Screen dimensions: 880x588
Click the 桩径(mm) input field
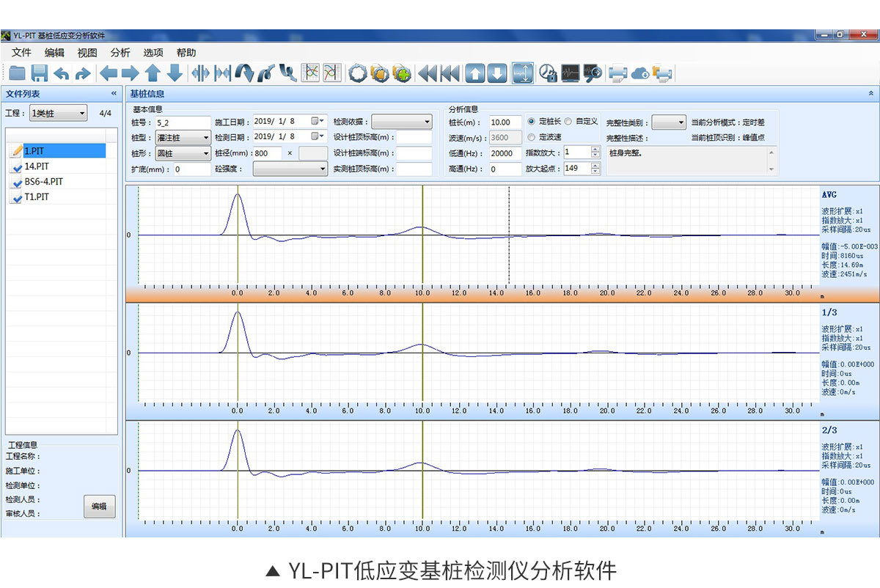click(x=266, y=153)
